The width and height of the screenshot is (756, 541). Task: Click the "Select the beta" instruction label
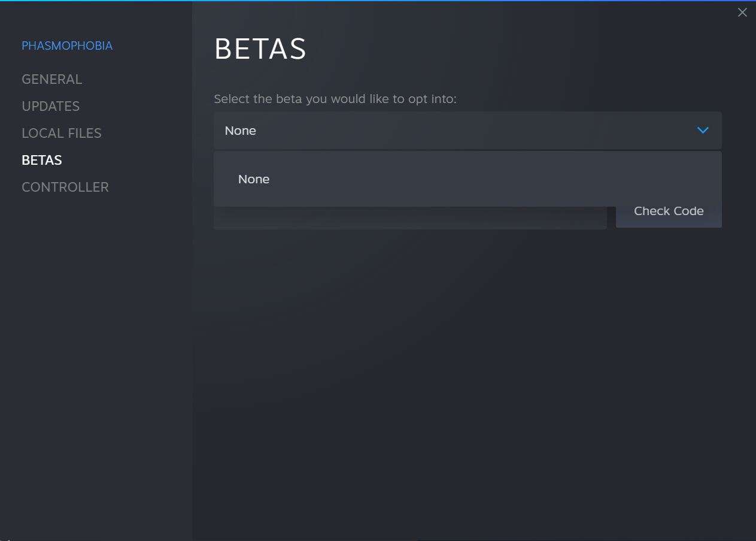tap(335, 99)
